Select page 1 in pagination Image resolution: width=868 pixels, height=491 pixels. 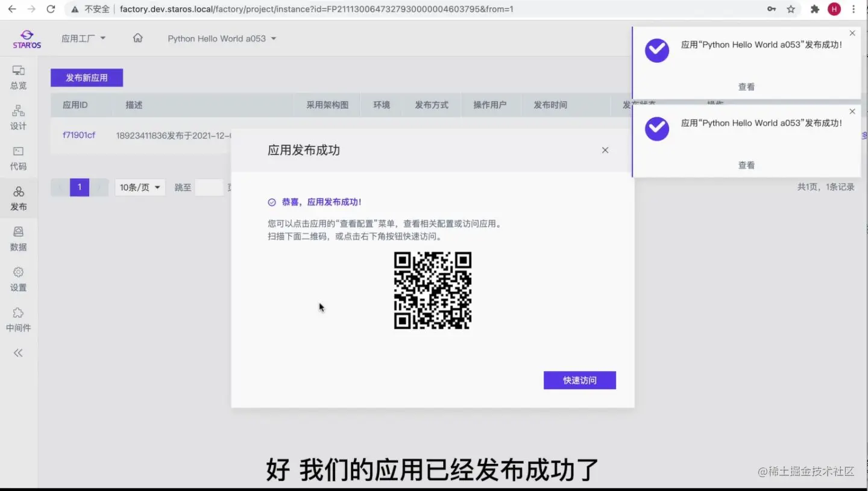(x=80, y=187)
